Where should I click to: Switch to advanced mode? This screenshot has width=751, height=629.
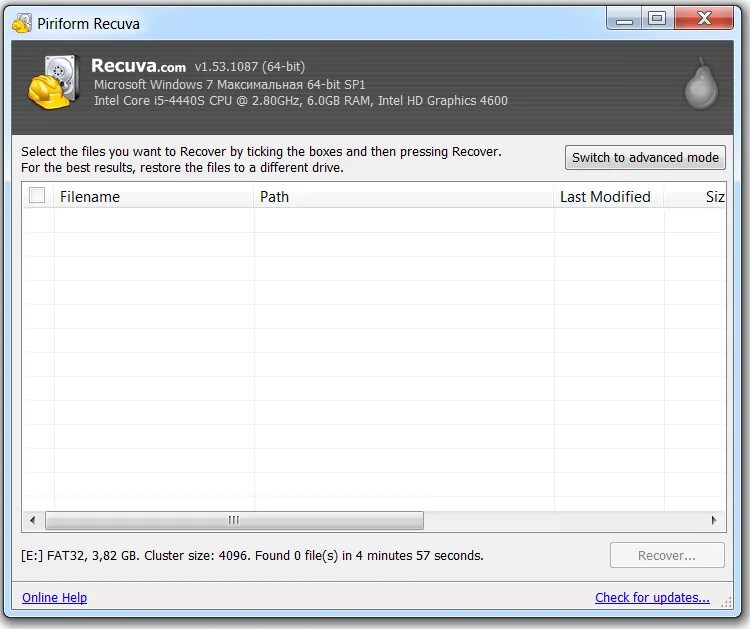click(x=645, y=158)
